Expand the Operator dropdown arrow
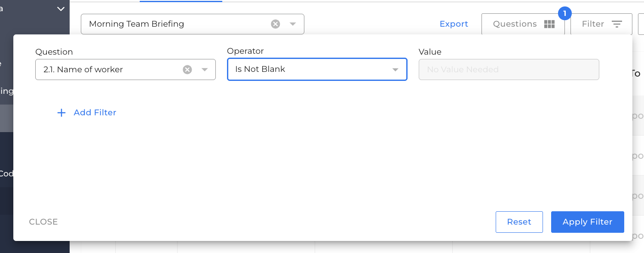The height and width of the screenshot is (253, 644). click(396, 70)
